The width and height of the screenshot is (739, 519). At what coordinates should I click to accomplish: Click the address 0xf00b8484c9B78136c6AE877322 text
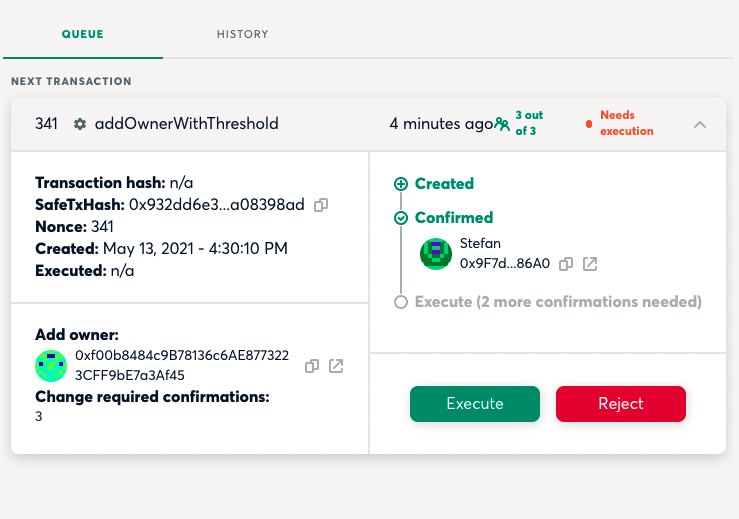pyautogui.click(x=182, y=355)
